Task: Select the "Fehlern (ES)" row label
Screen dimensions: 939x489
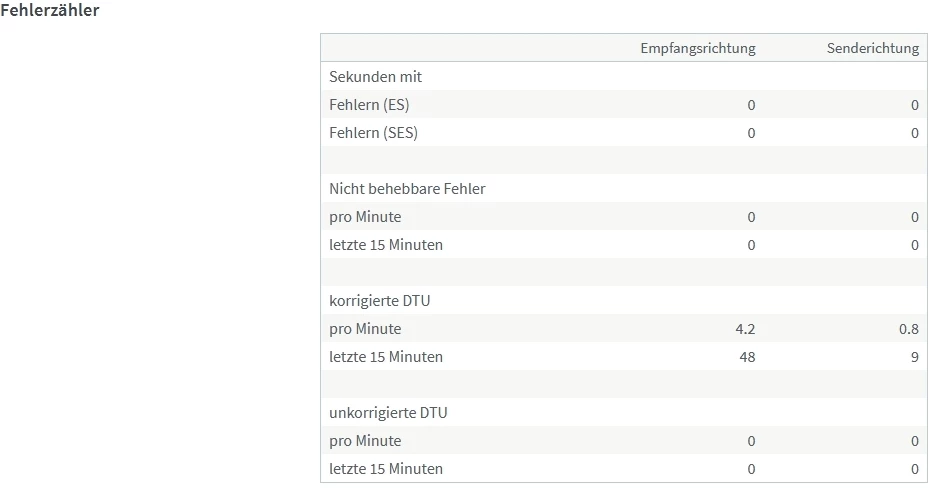Action: pos(369,105)
